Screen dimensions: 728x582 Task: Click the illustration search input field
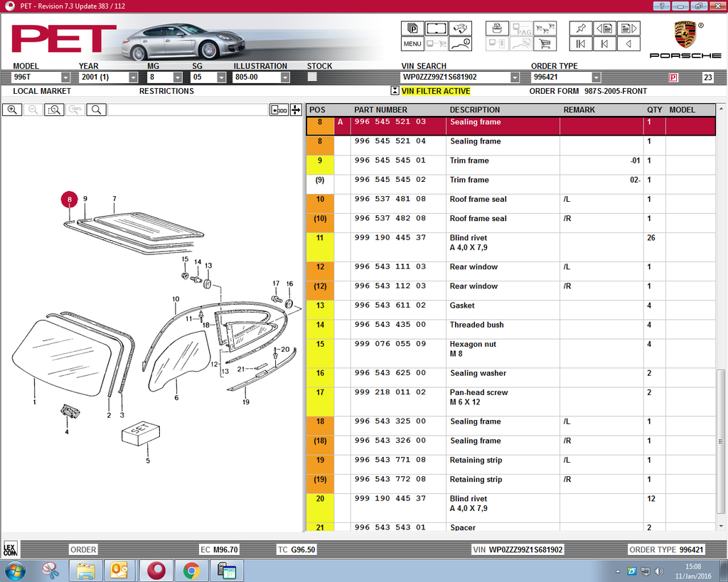(188, 110)
